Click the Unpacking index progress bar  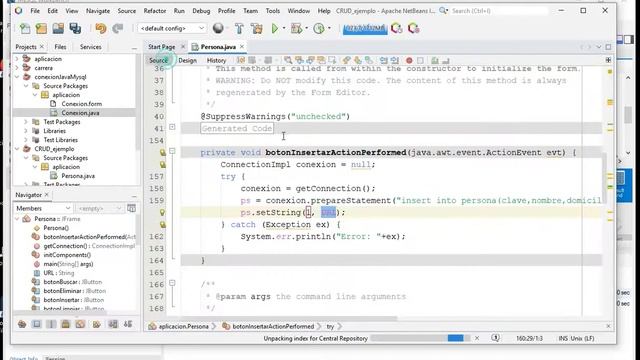[420, 338]
